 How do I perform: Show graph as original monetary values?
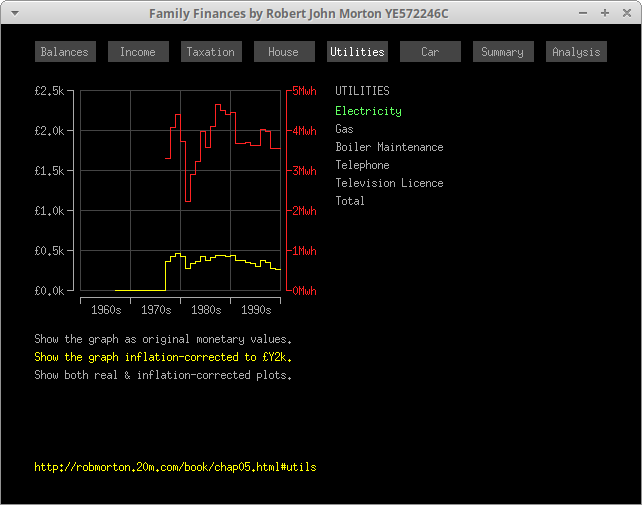[163, 339]
